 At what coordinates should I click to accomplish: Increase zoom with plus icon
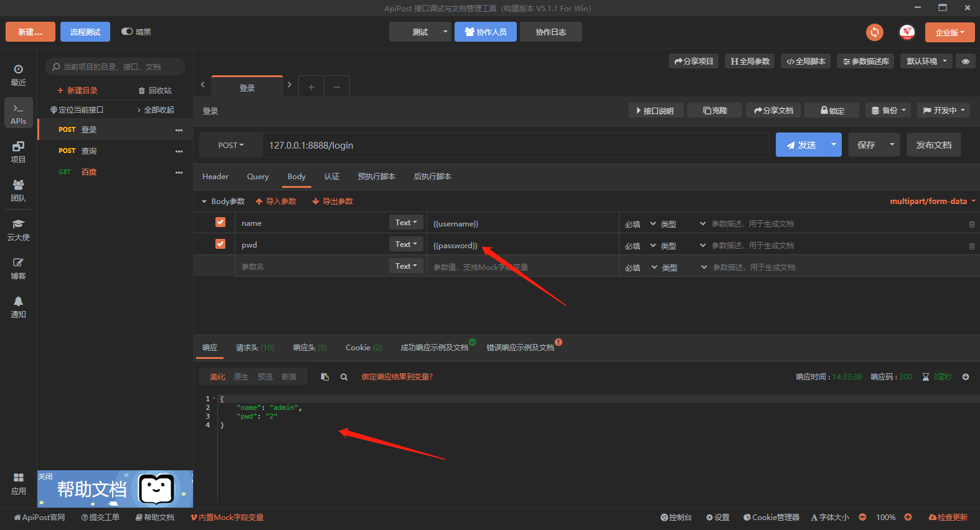coord(908,517)
